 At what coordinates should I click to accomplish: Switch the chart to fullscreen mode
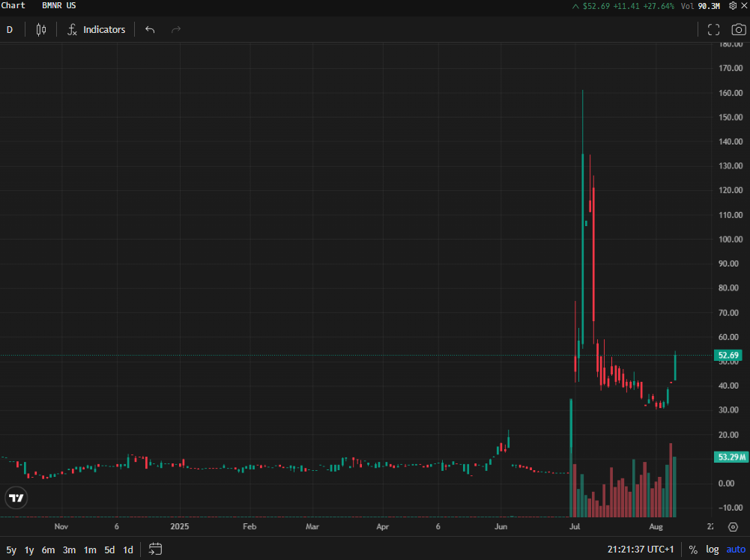[713, 30]
